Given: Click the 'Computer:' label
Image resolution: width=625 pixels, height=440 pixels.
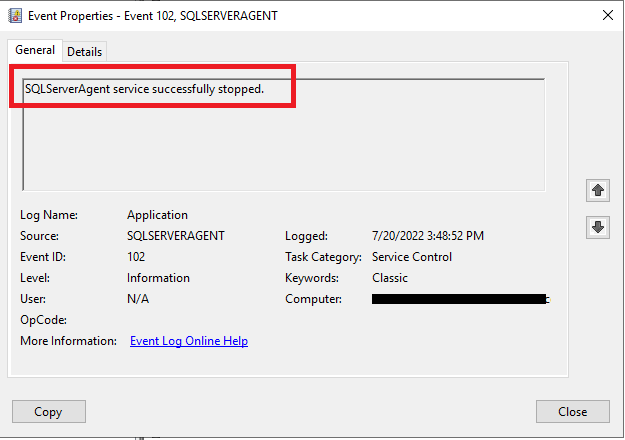Looking at the screenshot, I should click(313, 299).
